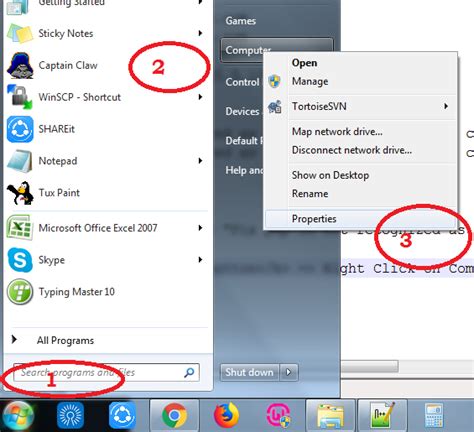
Task: Open Devices and Printers link
Action: point(243,111)
